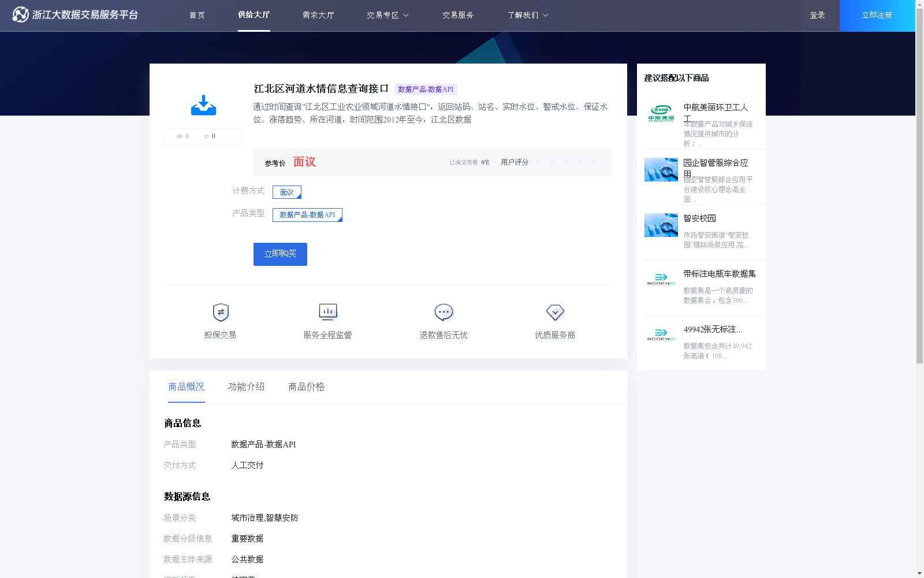
Task: Open the 智安校园 title link
Action: [x=700, y=218]
